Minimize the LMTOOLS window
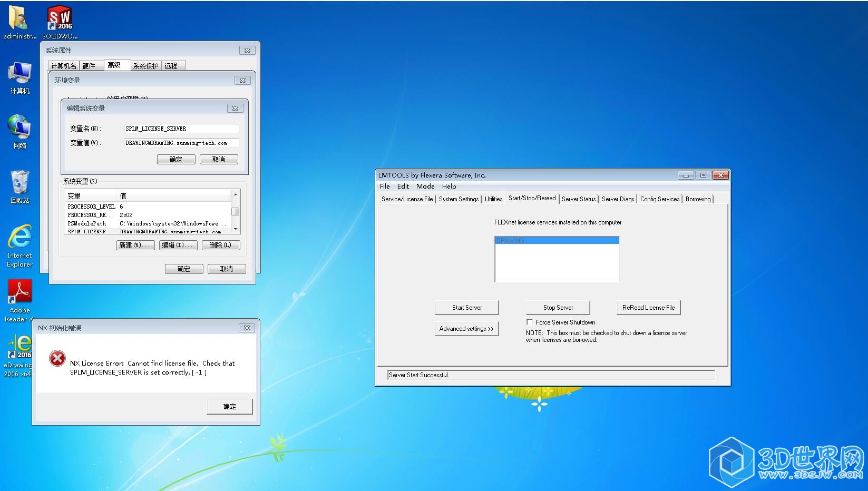 (686, 175)
